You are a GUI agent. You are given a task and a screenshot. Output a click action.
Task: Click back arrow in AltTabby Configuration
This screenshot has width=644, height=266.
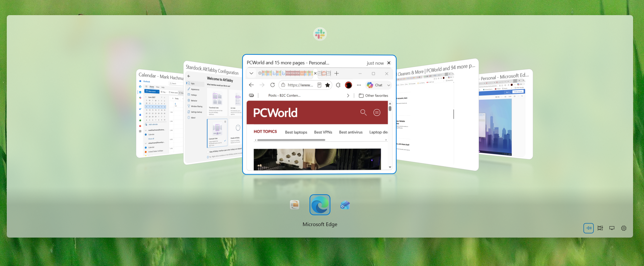189,76
